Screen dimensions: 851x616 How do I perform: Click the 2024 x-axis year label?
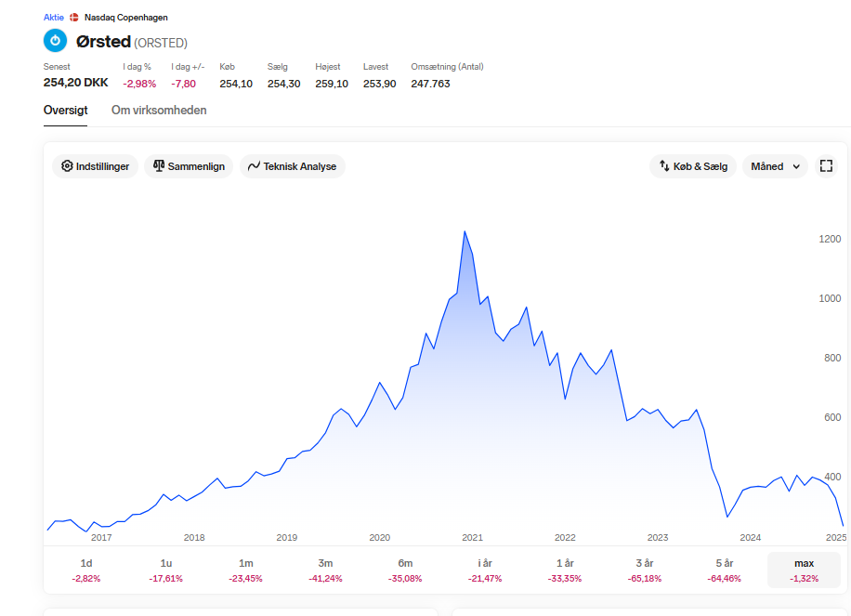[751, 537]
